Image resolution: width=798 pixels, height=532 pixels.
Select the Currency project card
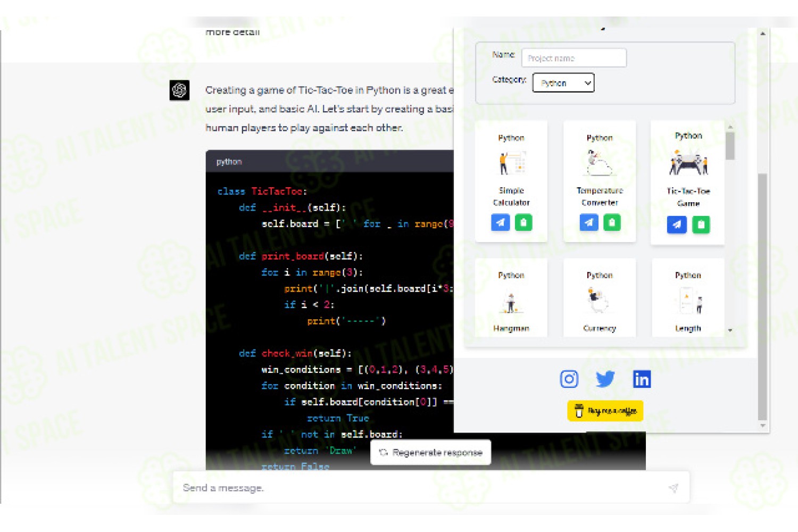pyautogui.click(x=600, y=298)
